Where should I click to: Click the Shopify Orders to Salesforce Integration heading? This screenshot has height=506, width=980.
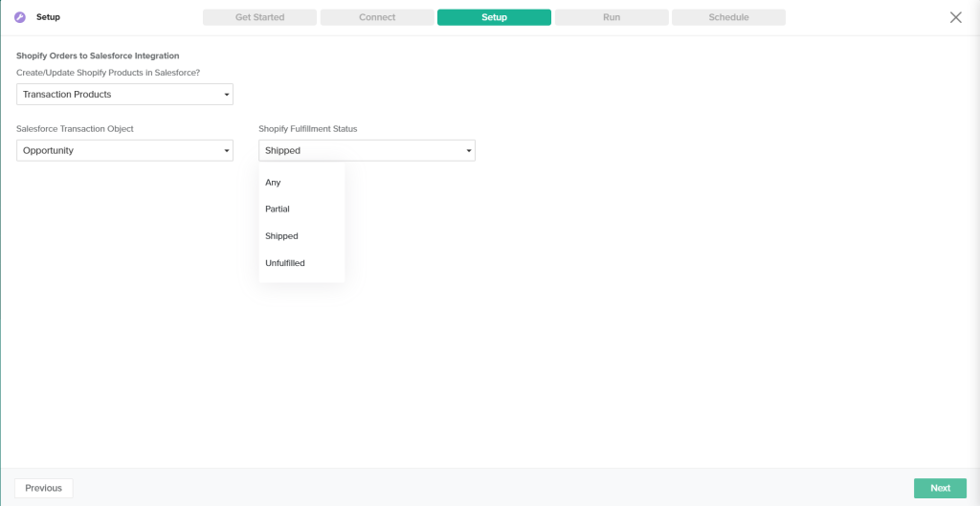tap(99, 56)
